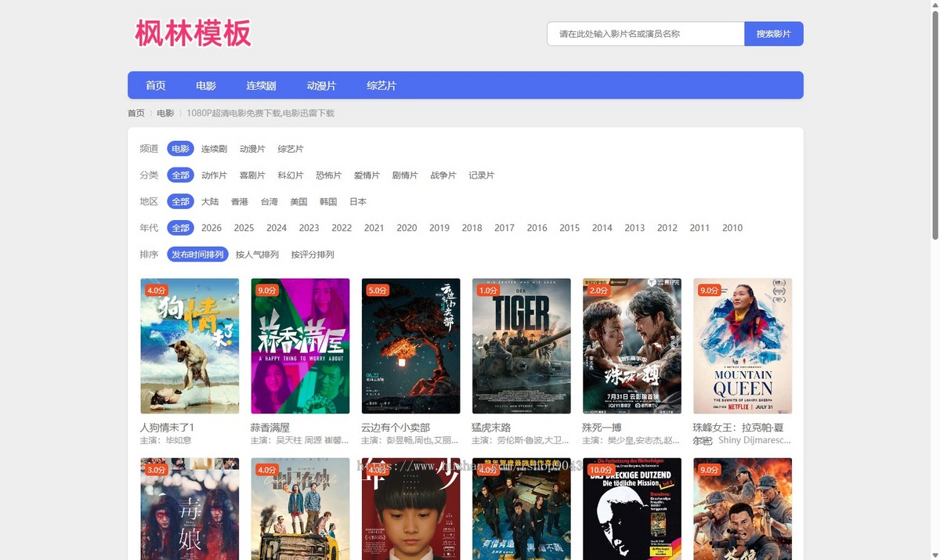
Task: Open the 蒜香满屋 poster
Action: [x=300, y=346]
